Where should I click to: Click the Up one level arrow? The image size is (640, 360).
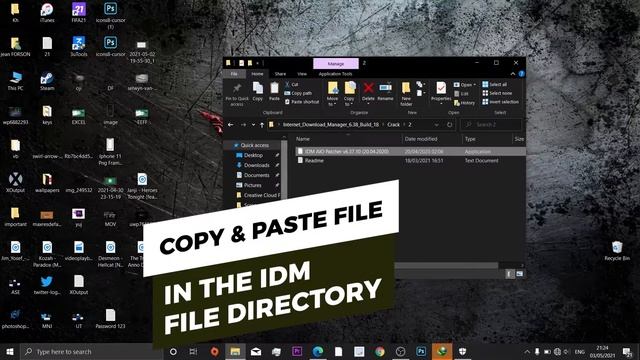pos(262,125)
